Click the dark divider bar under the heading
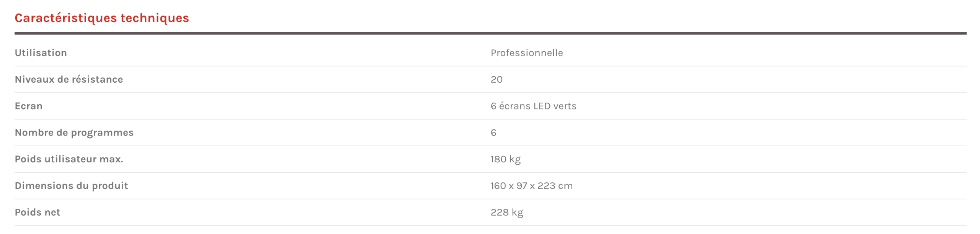Viewport: 980px width, 234px height. pos(490,33)
